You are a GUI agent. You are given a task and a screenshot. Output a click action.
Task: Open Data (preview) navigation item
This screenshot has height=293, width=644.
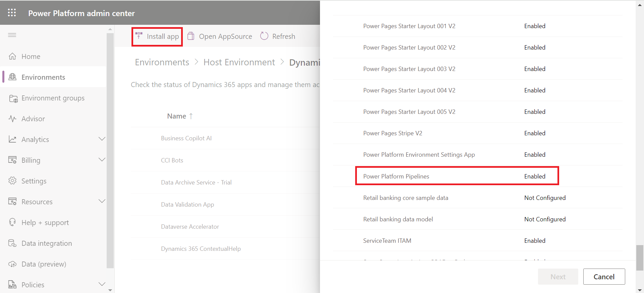[44, 264]
